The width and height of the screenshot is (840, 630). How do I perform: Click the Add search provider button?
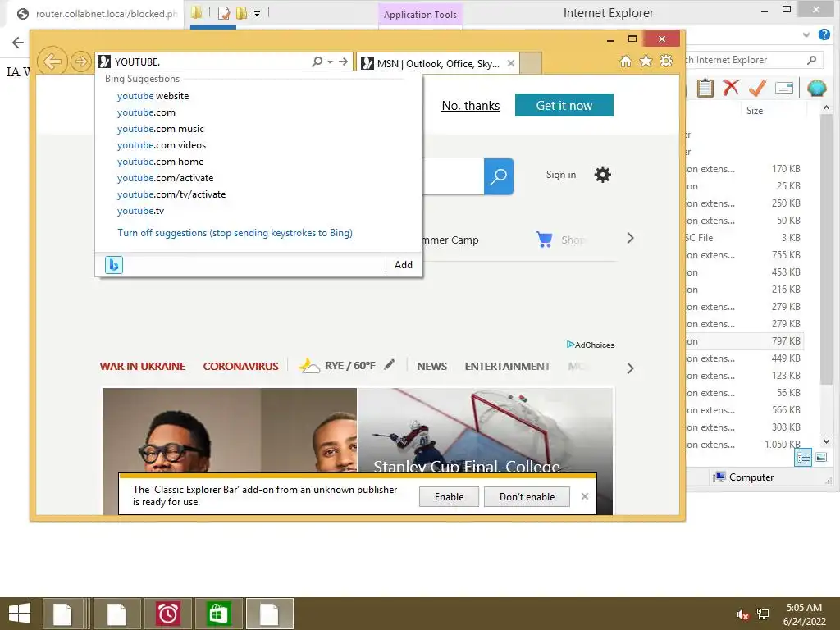404,265
